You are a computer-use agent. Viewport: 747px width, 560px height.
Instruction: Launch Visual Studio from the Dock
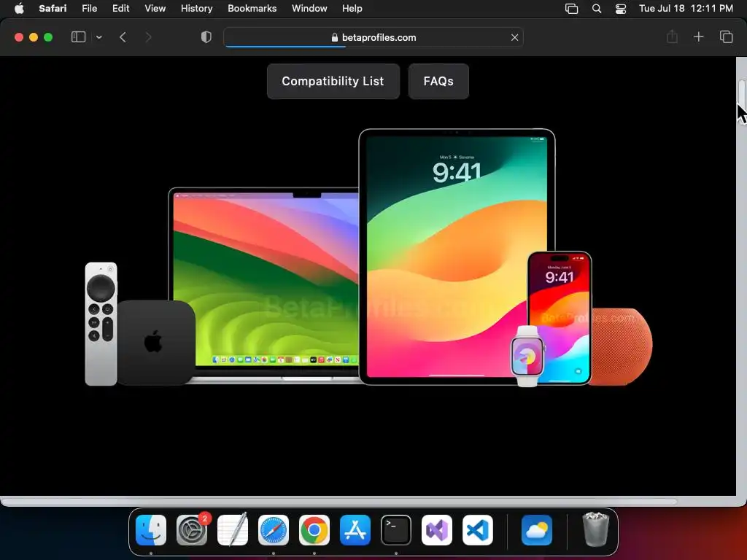pos(437,530)
